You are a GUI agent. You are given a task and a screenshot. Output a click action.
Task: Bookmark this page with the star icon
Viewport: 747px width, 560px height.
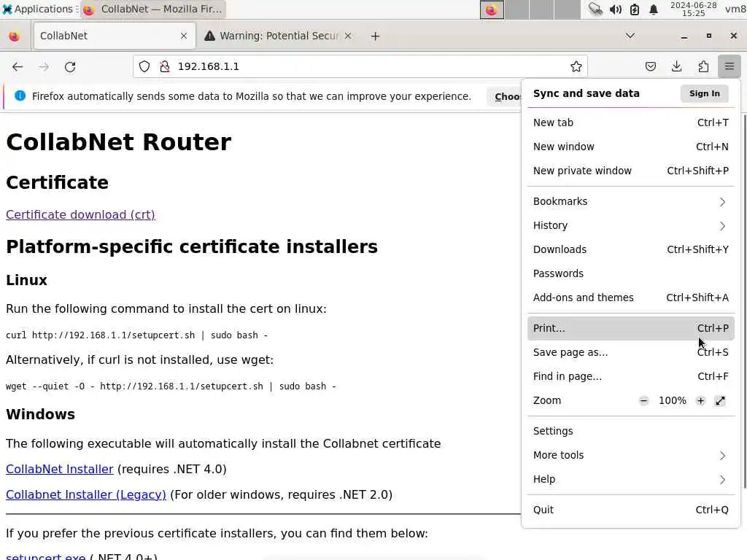576,66
